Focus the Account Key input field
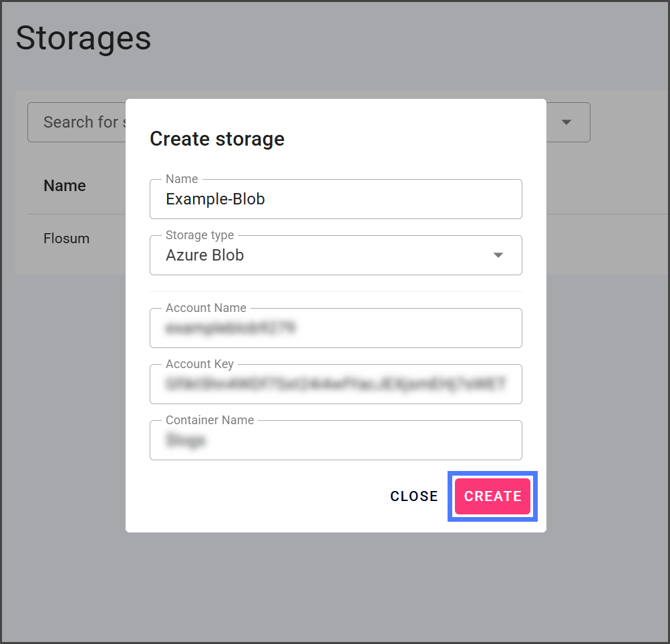 click(x=335, y=384)
